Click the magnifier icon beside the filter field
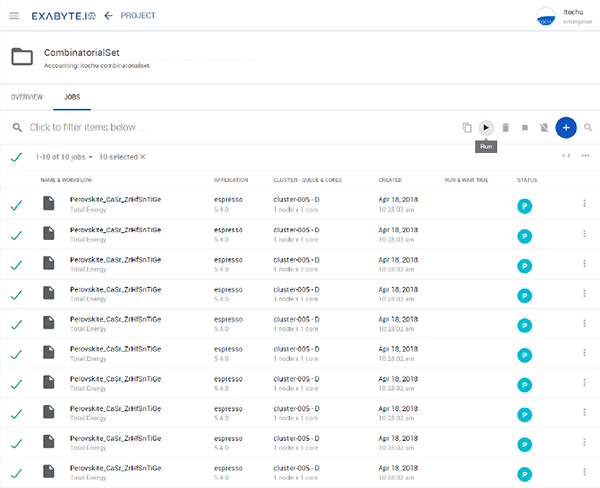This screenshot has height=488, width=600. coord(17,127)
